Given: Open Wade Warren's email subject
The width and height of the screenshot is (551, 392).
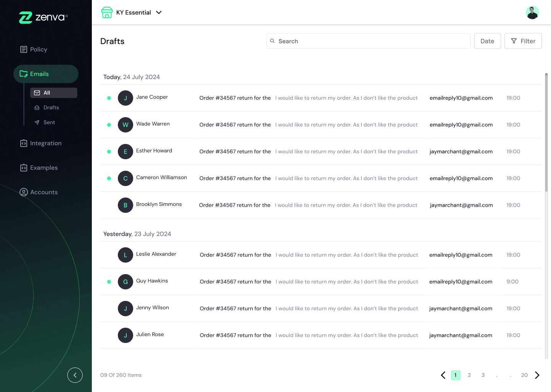Looking at the screenshot, I should click(235, 125).
